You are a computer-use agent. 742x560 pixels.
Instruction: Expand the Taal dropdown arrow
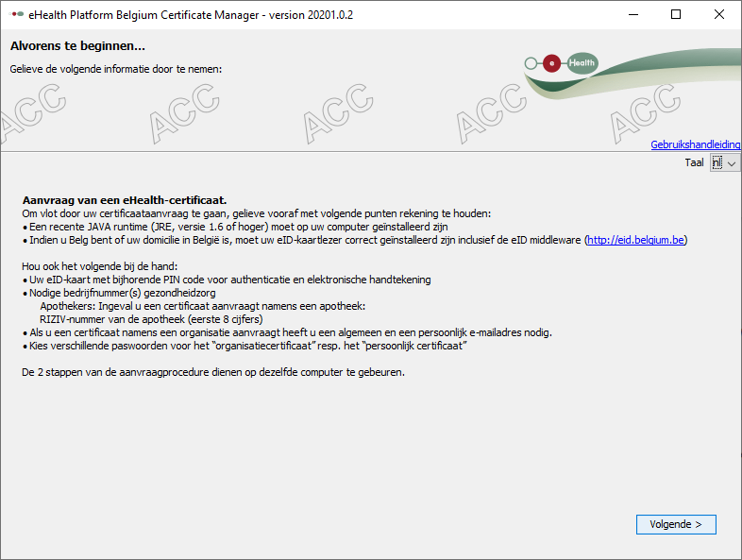(x=733, y=163)
